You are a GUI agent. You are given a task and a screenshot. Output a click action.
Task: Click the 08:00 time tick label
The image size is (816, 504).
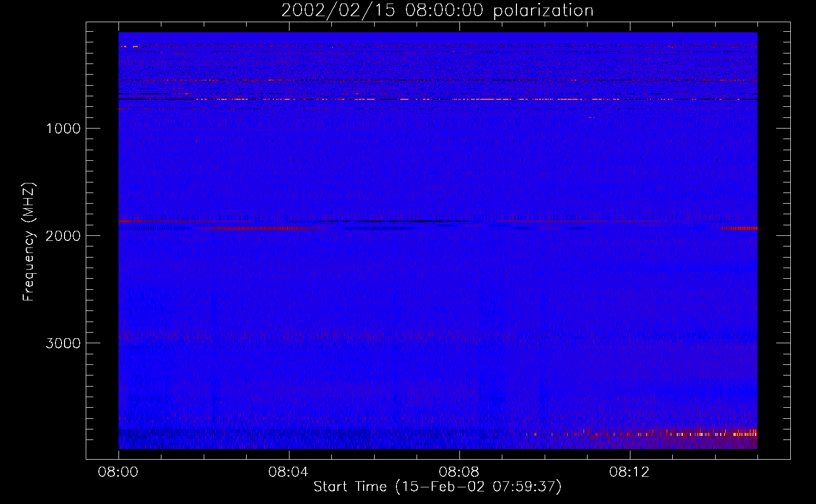pyautogui.click(x=119, y=472)
